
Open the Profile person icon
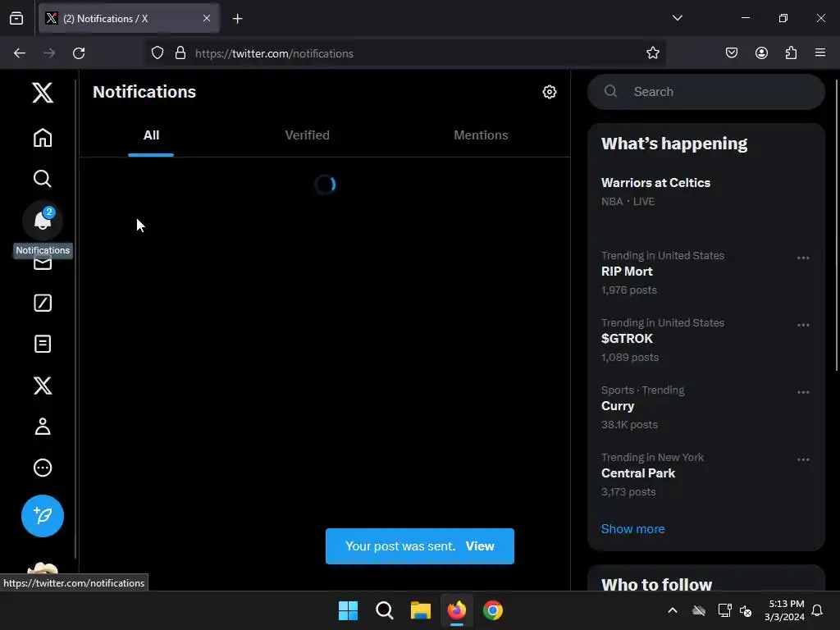pyautogui.click(x=43, y=427)
